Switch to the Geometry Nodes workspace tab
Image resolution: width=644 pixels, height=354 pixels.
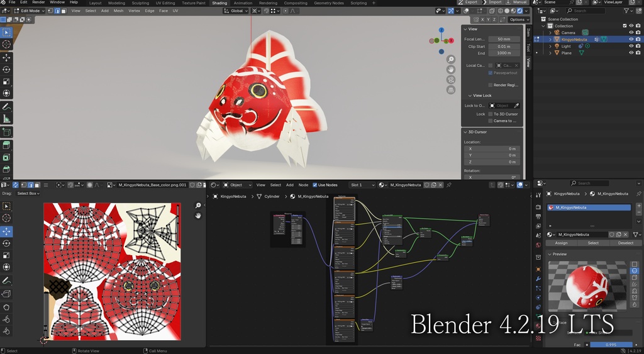pos(328,3)
